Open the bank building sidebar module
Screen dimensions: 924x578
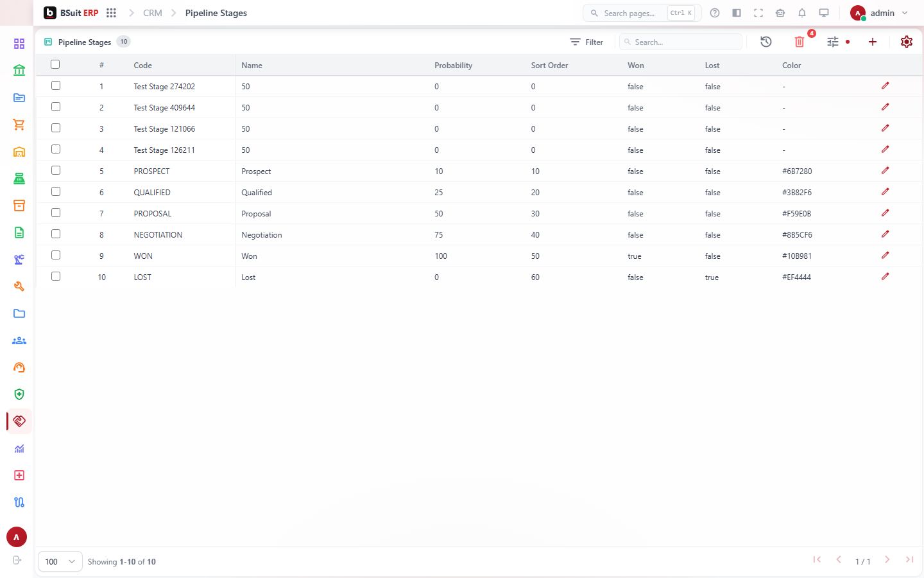coord(19,71)
